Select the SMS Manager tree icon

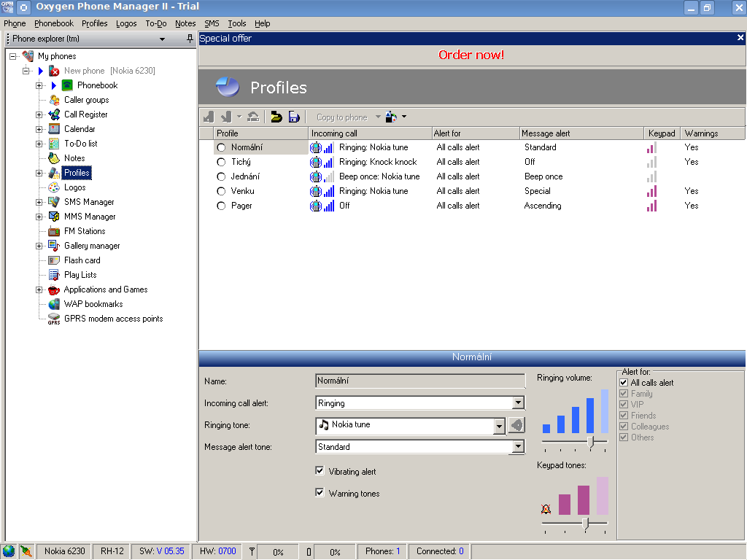tap(54, 202)
